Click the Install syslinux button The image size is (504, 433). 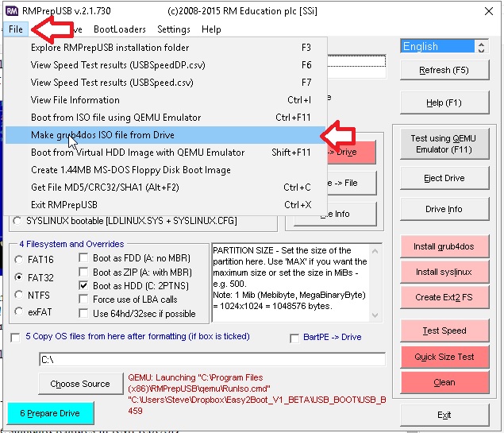[444, 273]
